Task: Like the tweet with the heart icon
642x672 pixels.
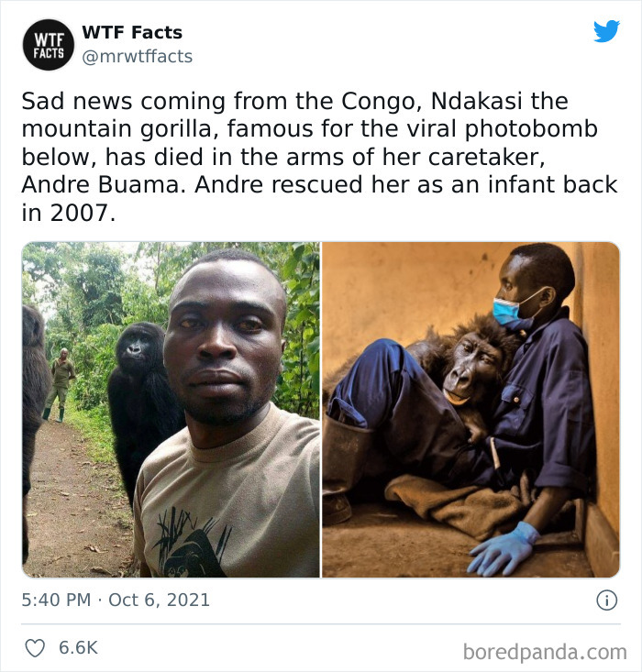Action: coord(35,647)
